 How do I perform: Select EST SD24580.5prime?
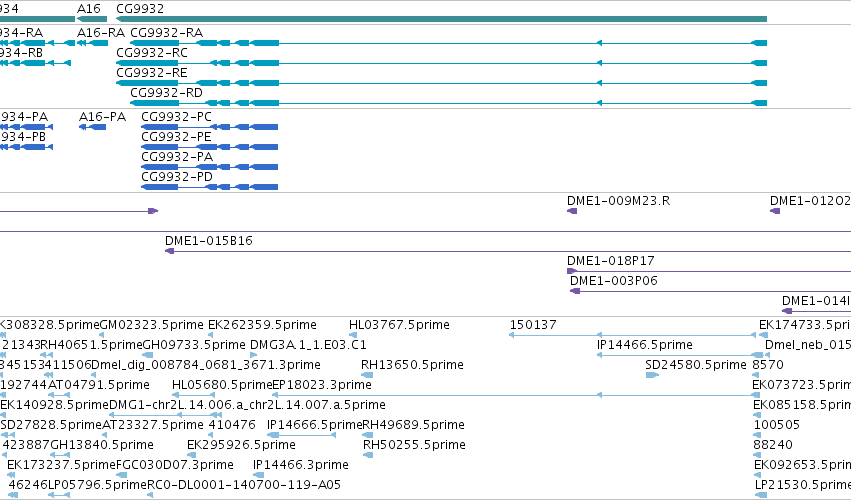click(696, 365)
